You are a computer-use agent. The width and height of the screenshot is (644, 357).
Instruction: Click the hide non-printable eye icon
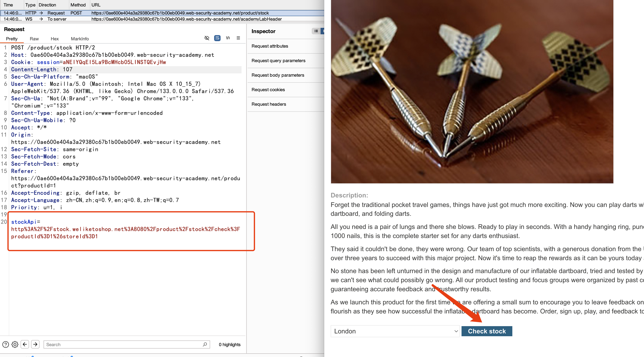(207, 38)
